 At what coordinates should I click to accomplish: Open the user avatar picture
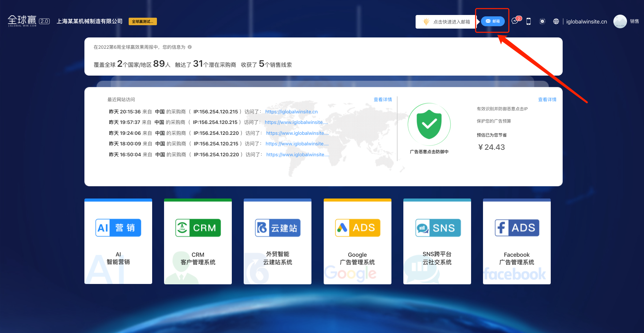[620, 21]
